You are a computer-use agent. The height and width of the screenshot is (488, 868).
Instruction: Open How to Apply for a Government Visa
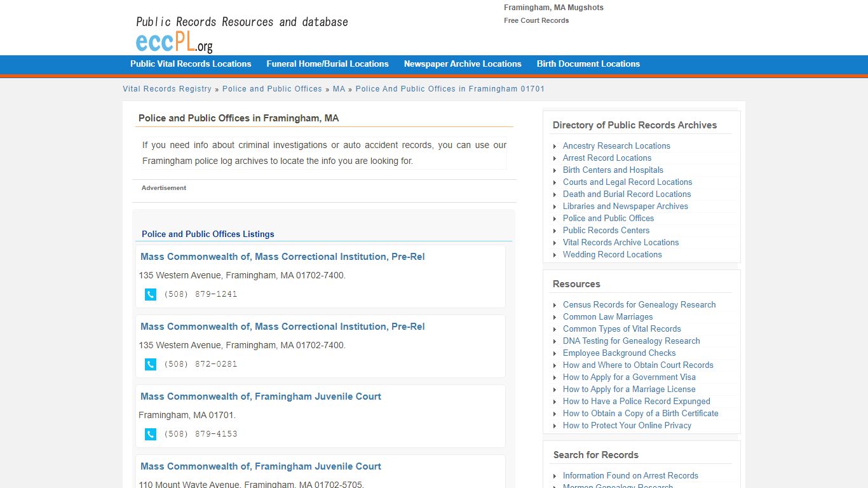tap(629, 377)
